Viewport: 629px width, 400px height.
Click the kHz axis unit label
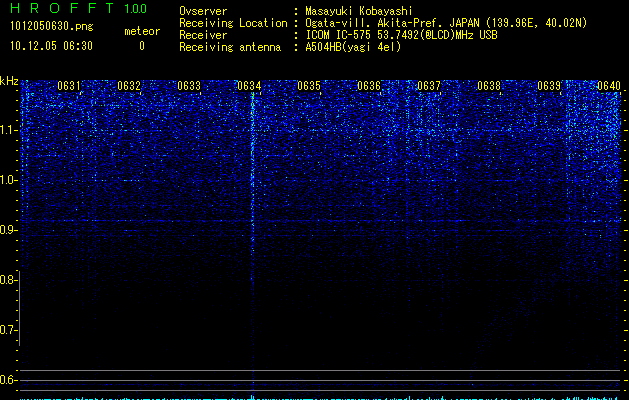click(9, 81)
